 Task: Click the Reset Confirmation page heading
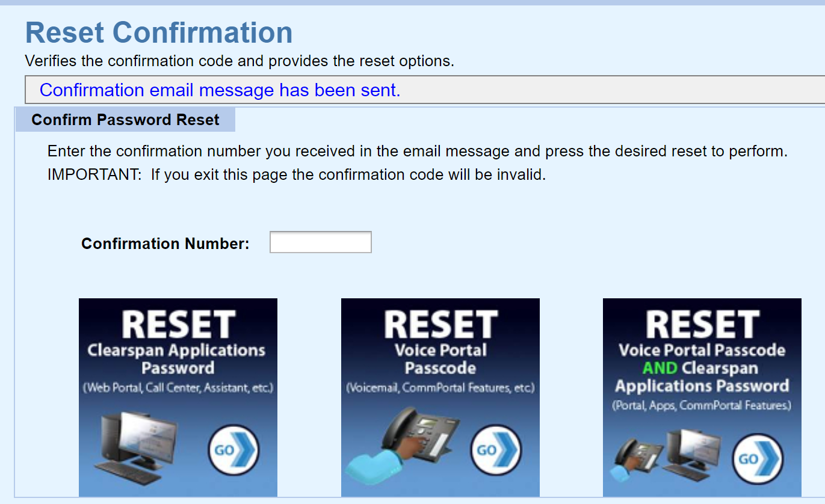[x=159, y=32]
